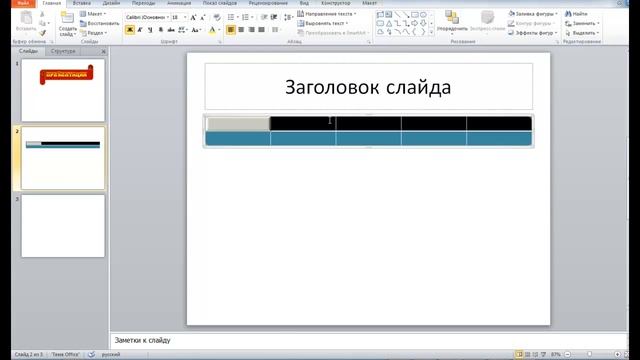
Task: Open the Файл tab
Action: (23, 3)
